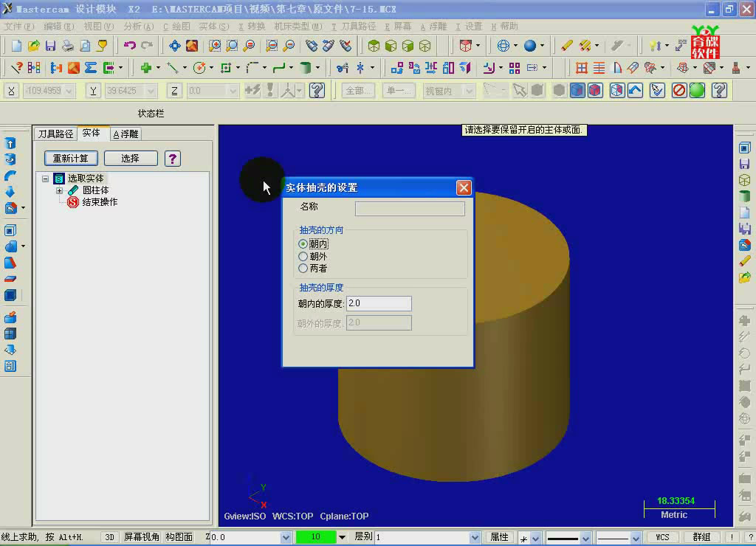Open a file with the folder icon
Screen dimensions: 756x546
click(33, 46)
